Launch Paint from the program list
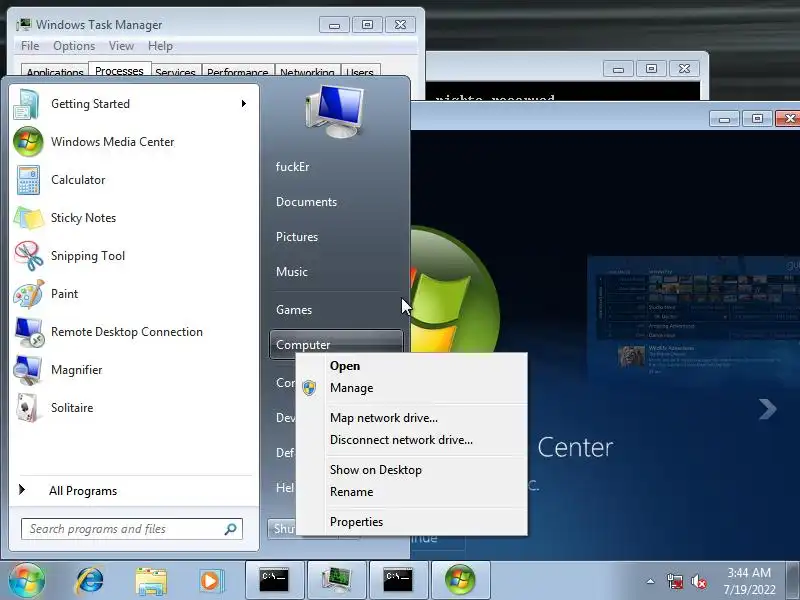The image size is (800, 600). pos(134,294)
